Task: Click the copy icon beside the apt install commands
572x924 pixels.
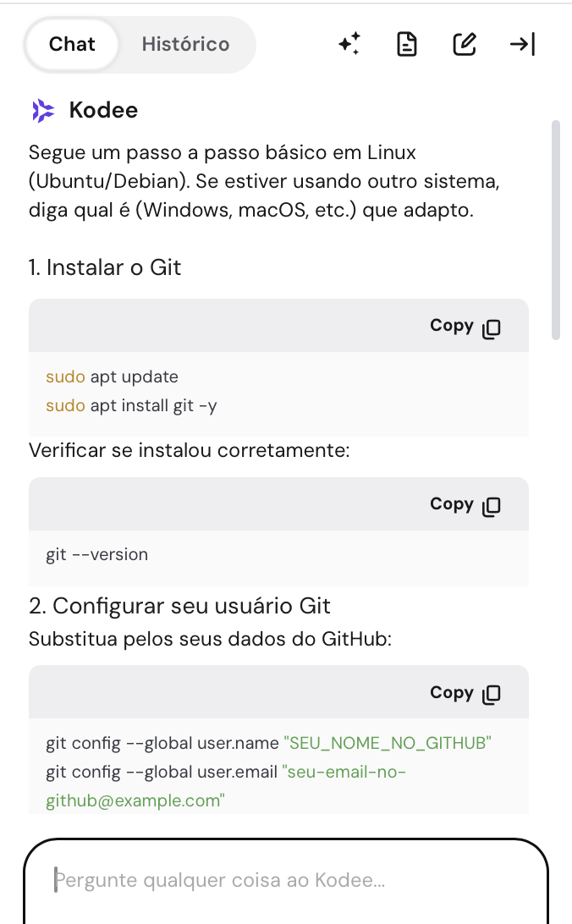Action: click(x=492, y=327)
